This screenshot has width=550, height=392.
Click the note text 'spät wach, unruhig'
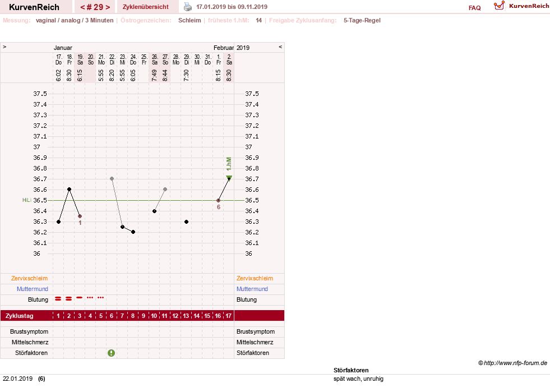point(358,379)
